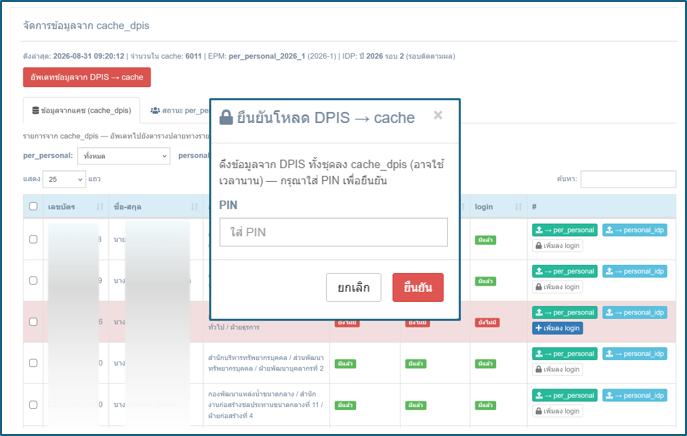Click red ยังไม่มี badge in login column
The width and height of the screenshot is (687, 436).
pos(487,323)
